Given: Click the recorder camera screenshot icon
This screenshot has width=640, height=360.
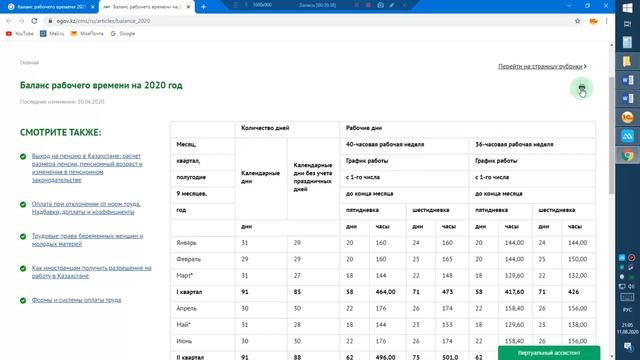Looking at the screenshot, I should pos(380,5).
